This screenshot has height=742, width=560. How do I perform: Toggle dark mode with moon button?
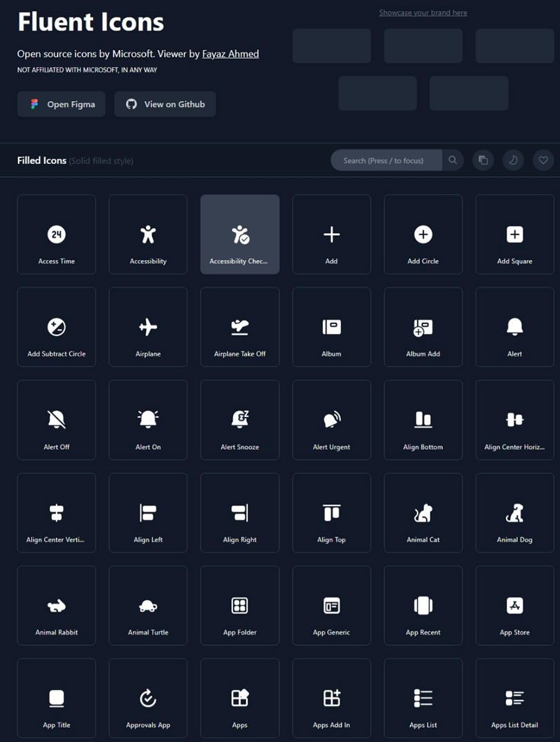(x=513, y=160)
